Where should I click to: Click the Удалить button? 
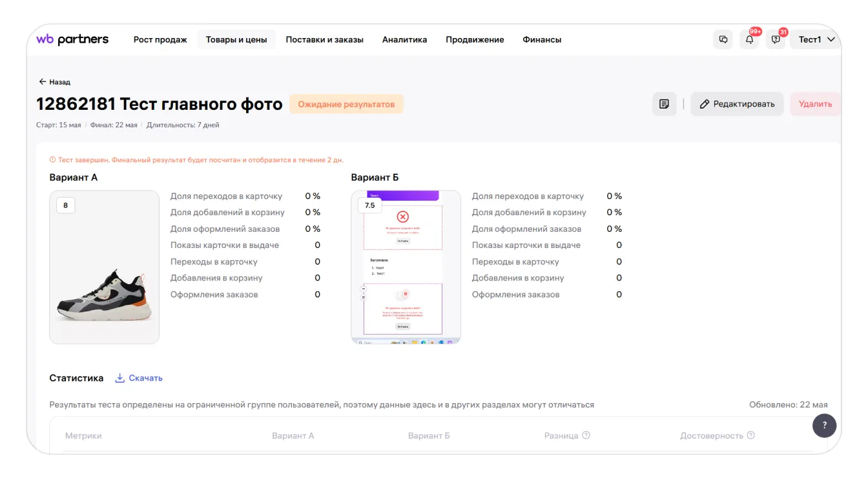click(815, 104)
